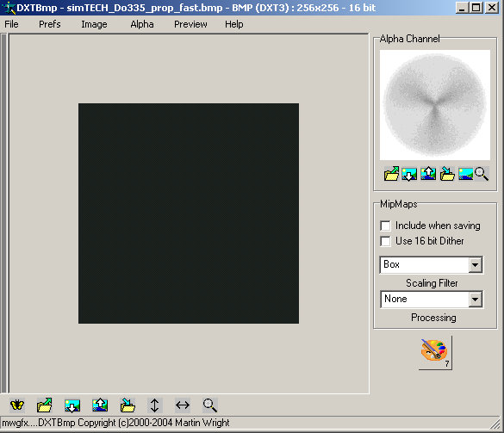The height and width of the screenshot is (433, 504).
Task: Flip the image horizontally
Action: tap(183, 405)
